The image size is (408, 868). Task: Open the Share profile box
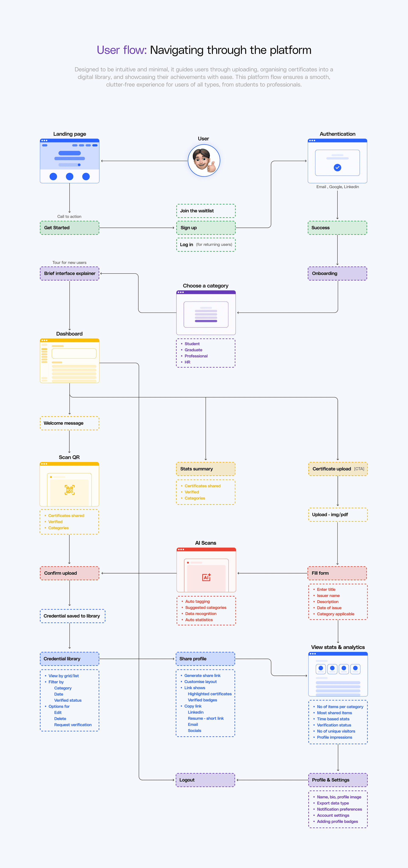(x=205, y=659)
